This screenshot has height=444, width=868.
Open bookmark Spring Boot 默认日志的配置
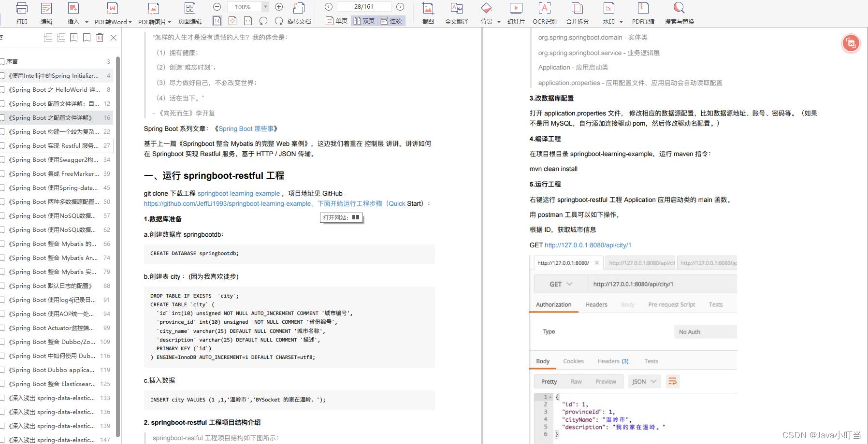point(57,286)
